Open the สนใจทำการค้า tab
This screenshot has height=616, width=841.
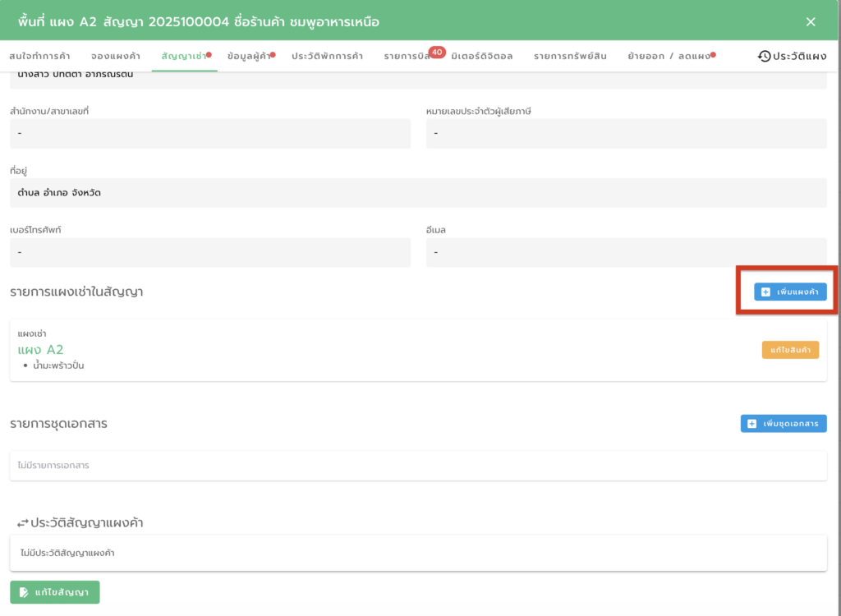(39, 56)
